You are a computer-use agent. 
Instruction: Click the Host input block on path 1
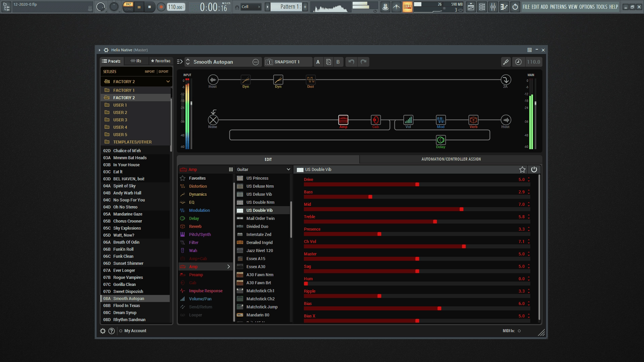(213, 80)
